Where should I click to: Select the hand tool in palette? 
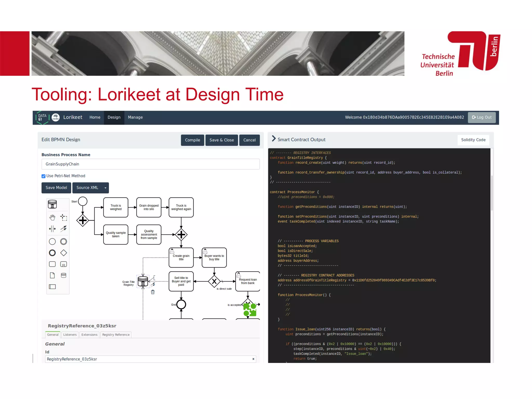52,217
